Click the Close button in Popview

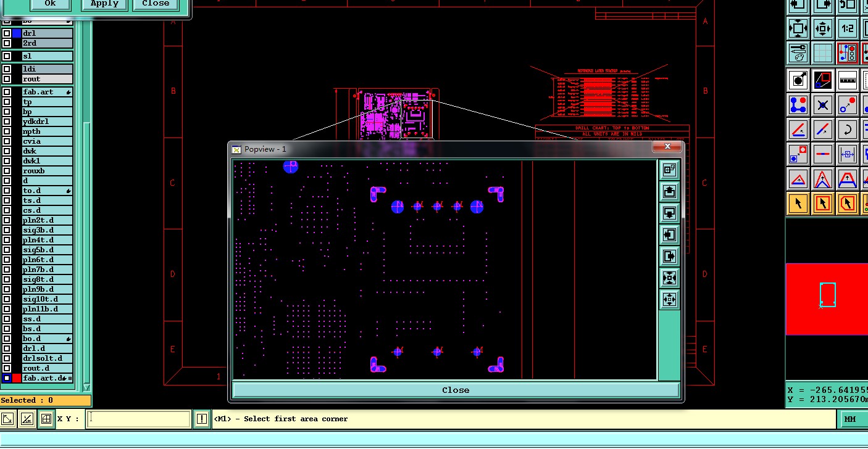[456, 390]
